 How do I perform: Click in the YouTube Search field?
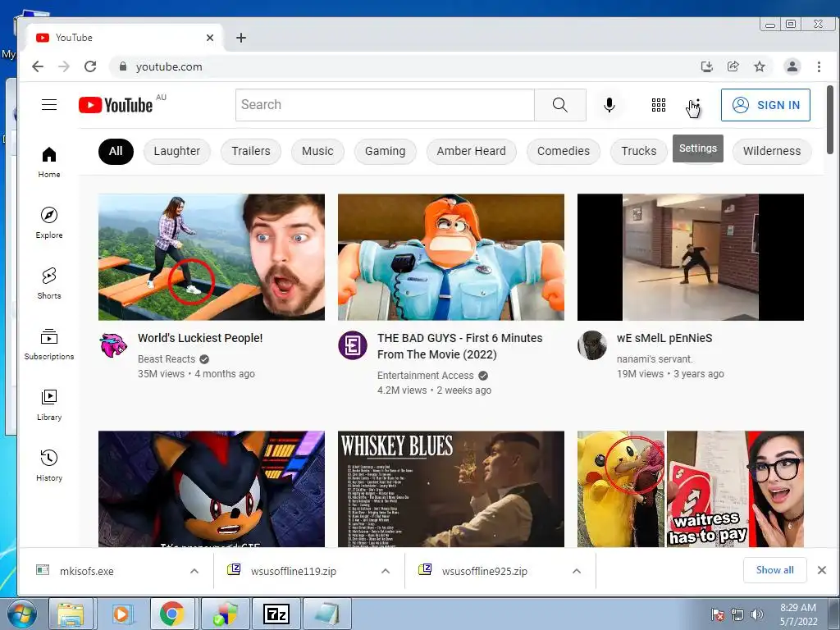click(385, 105)
